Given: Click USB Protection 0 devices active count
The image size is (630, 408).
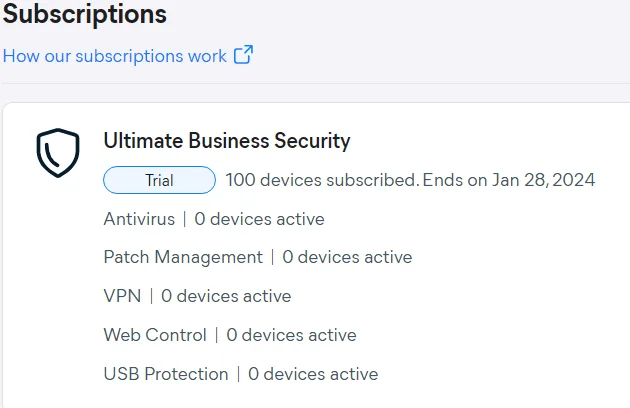Looking at the screenshot, I should (x=313, y=374).
